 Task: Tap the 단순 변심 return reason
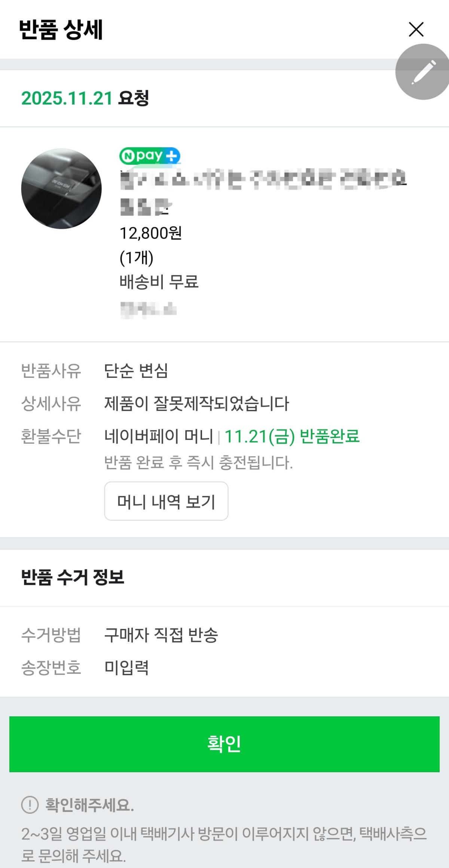136,371
